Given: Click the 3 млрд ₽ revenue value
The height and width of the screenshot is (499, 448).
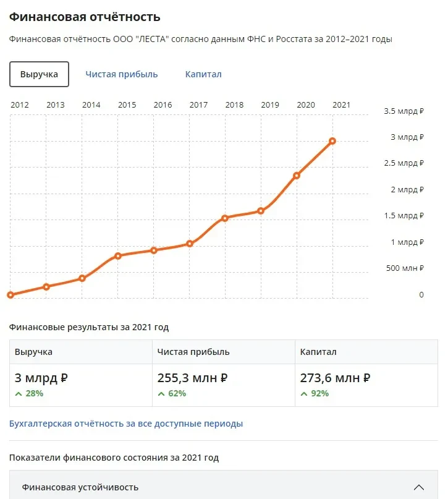Looking at the screenshot, I should click(x=41, y=378).
